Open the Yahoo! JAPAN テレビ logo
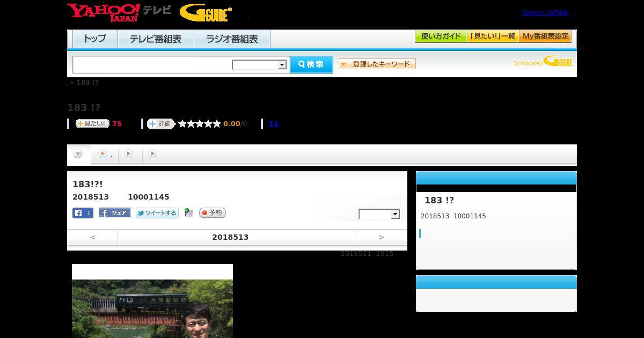The image size is (644, 338). pos(119,12)
